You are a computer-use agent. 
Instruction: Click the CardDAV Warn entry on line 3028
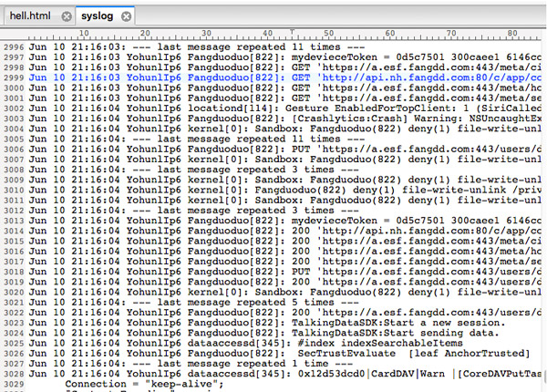tap(408, 374)
